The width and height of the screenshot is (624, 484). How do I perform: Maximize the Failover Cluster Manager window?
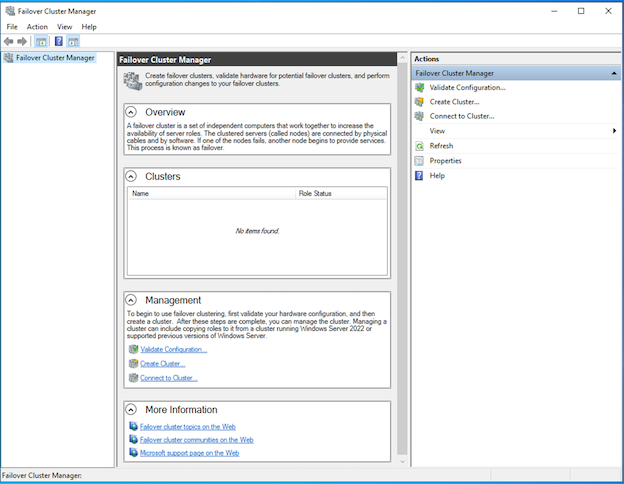point(581,11)
